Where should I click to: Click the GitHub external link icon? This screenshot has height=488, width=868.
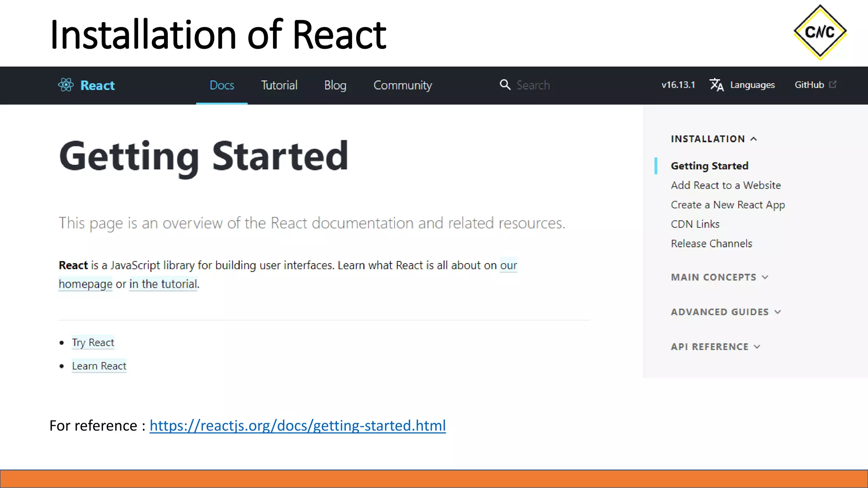point(833,84)
